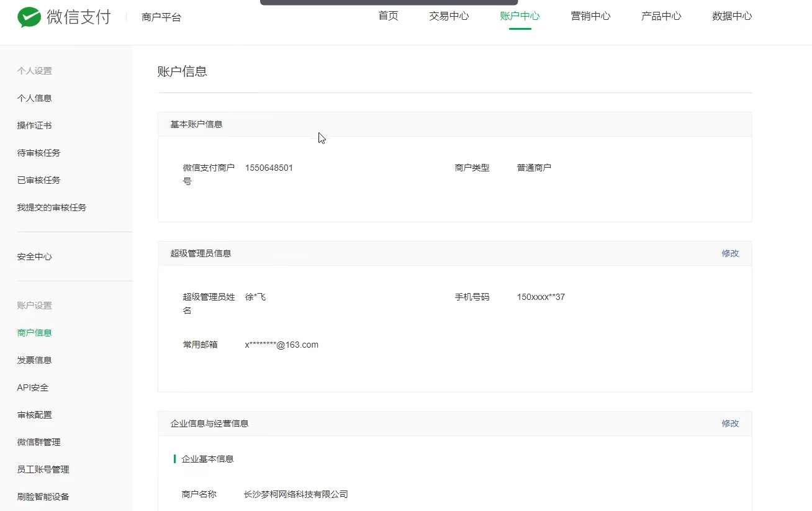The width and height of the screenshot is (812, 511).
Task: Click the 商户名称 field label
Action: point(199,494)
